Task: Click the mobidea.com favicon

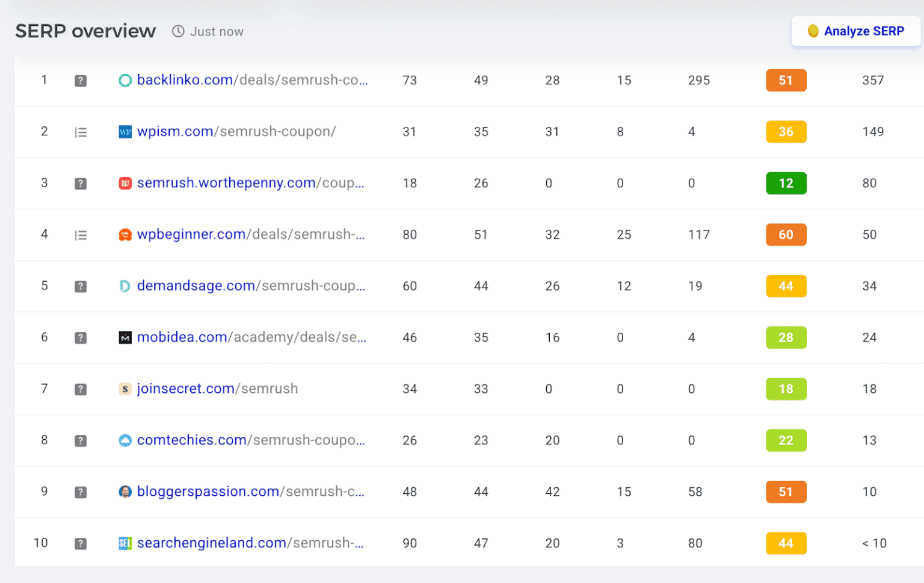Action: 125,338
